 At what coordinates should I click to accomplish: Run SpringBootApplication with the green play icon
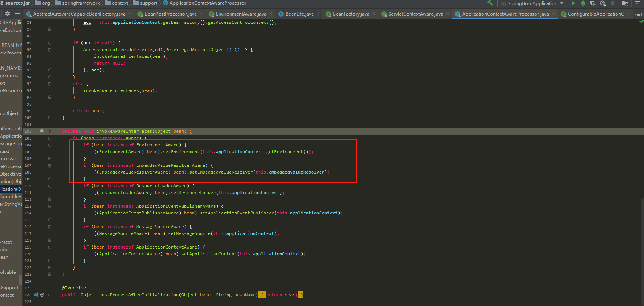[x=573, y=3]
